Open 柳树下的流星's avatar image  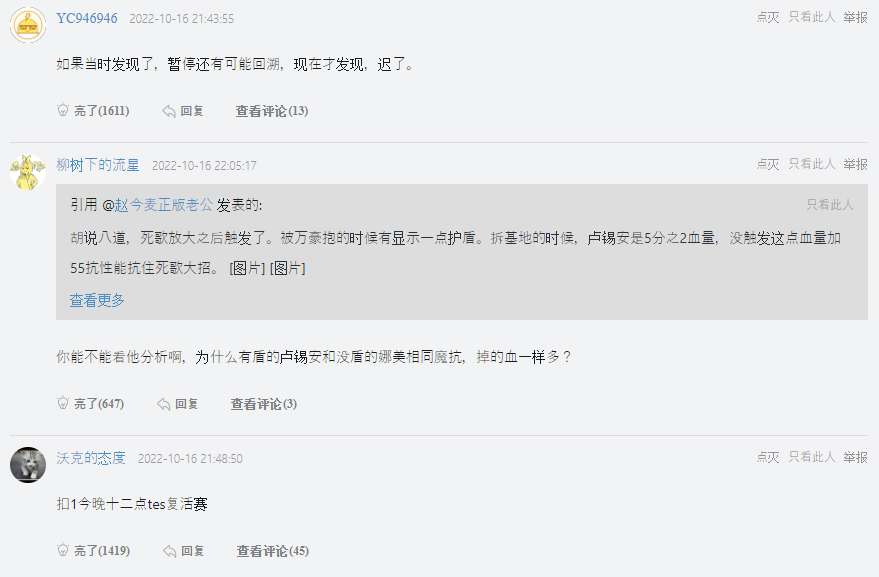click(28, 172)
